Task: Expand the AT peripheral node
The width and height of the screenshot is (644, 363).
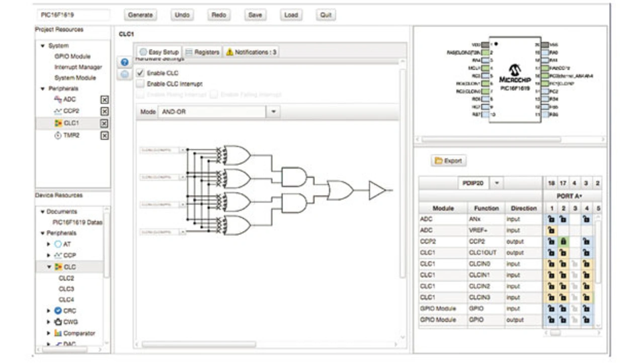Action: (49, 244)
